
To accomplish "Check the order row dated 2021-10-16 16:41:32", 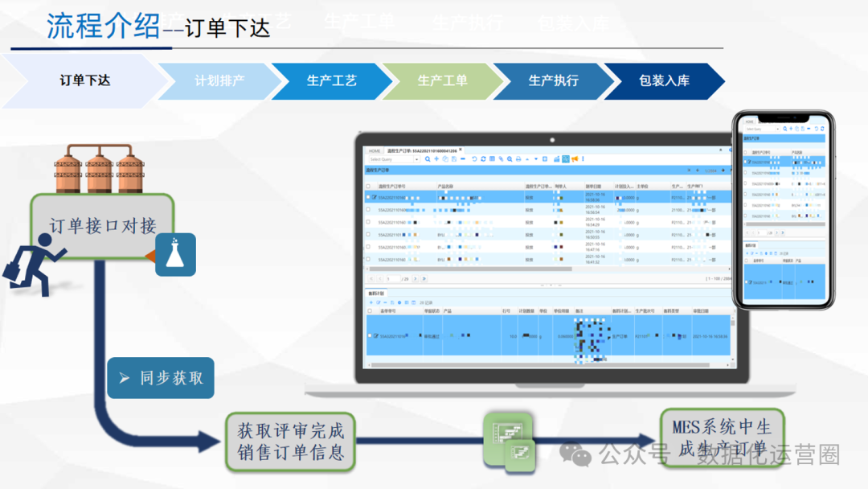I will 368,259.
